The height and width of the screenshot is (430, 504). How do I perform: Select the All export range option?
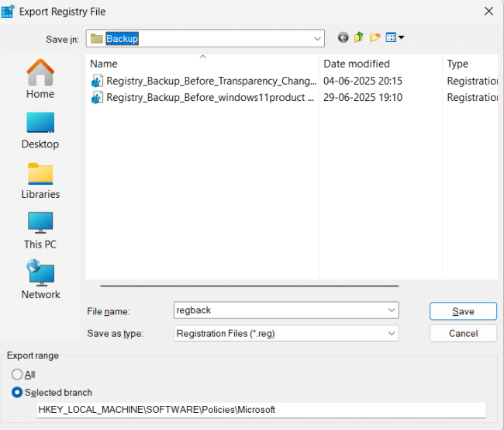click(x=17, y=374)
